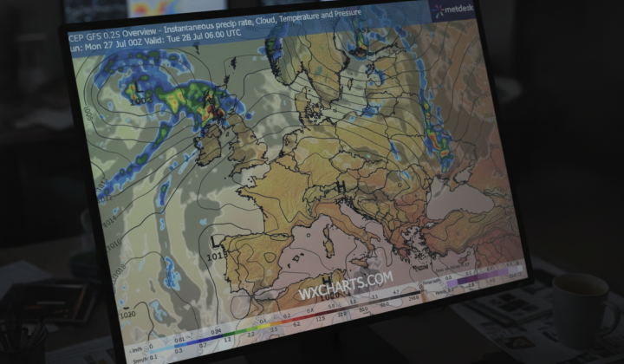This screenshot has width=624, height=364.
Task: Click the '6.2' value on the precip legend
Action: [297, 324]
